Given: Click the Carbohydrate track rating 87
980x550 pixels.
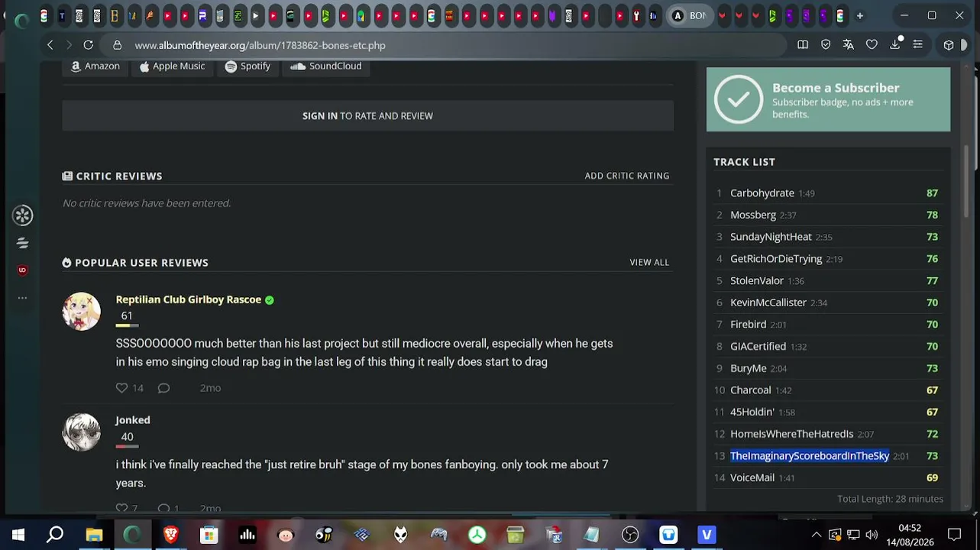Looking at the screenshot, I should pyautogui.click(x=932, y=193).
